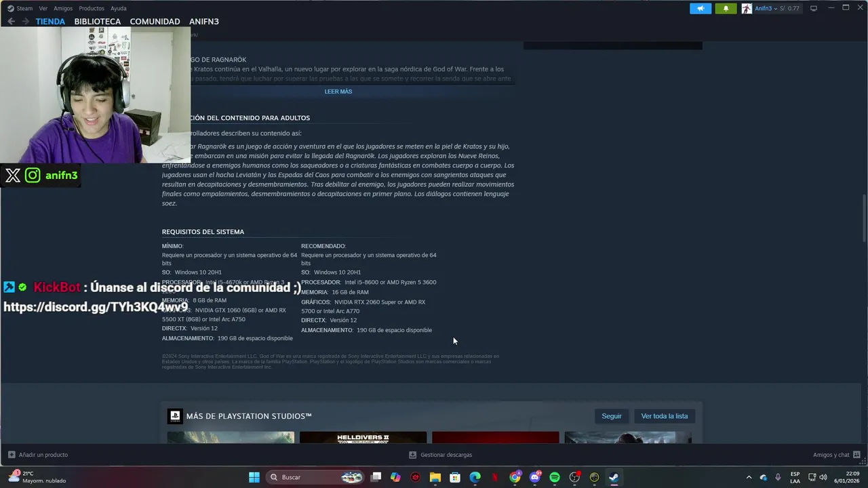Click the microphone icon in system tray
This screenshot has height=488, width=868.
click(778, 477)
